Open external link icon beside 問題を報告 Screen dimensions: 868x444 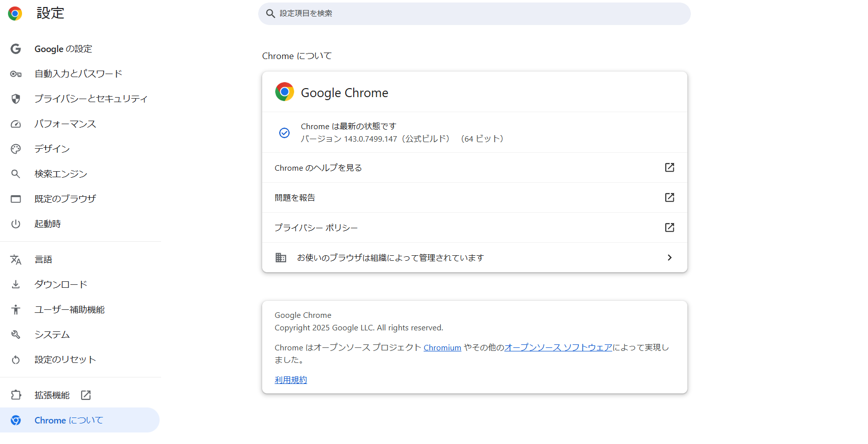click(669, 198)
